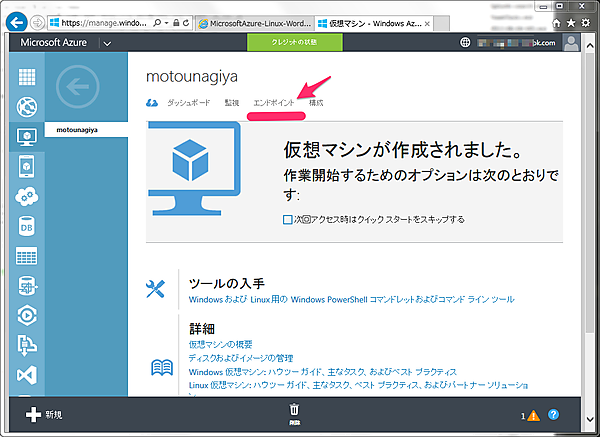Viewport: 600px width, 437px height.
Task: Open the Windows 仮想マシン: ハウツー ガイド link
Action: tap(323, 372)
